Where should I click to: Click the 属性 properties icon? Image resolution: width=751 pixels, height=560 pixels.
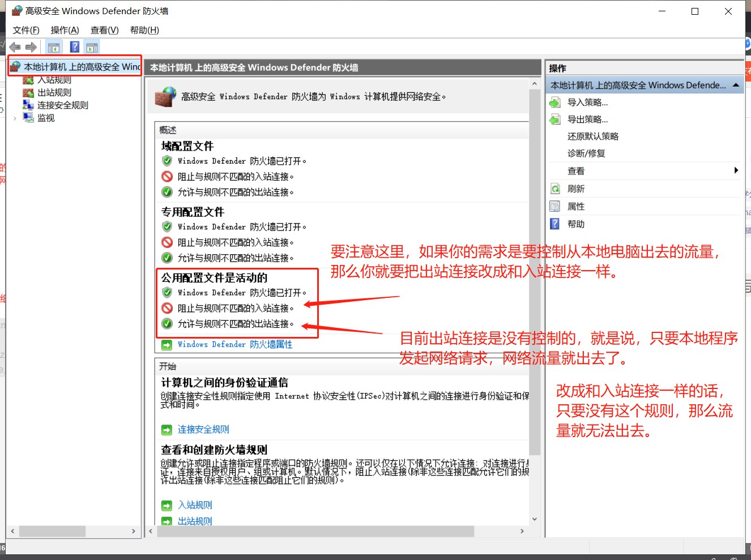point(555,206)
